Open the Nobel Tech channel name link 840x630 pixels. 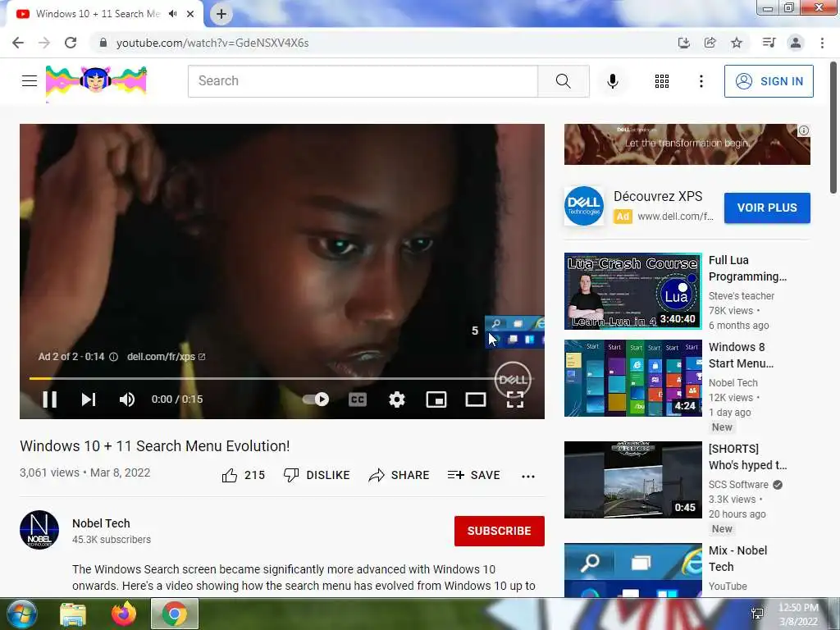pyautogui.click(x=101, y=523)
